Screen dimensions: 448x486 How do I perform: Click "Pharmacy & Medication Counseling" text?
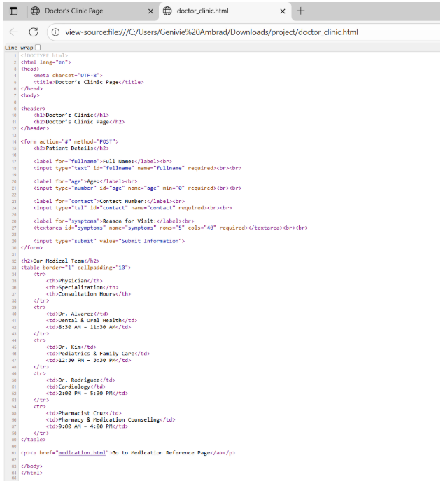(109, 420)
